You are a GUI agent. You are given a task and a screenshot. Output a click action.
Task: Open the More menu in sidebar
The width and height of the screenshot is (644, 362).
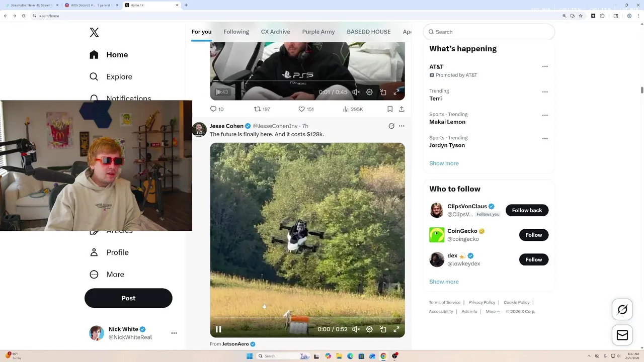(x=107, y=275)
